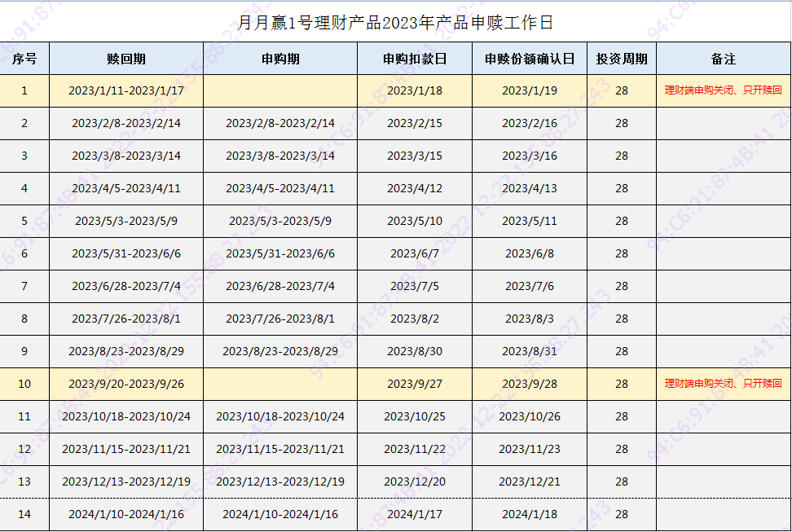Select empty subscription cell in row 10
The width and height of the screenshot is (792, 532).
280,384
